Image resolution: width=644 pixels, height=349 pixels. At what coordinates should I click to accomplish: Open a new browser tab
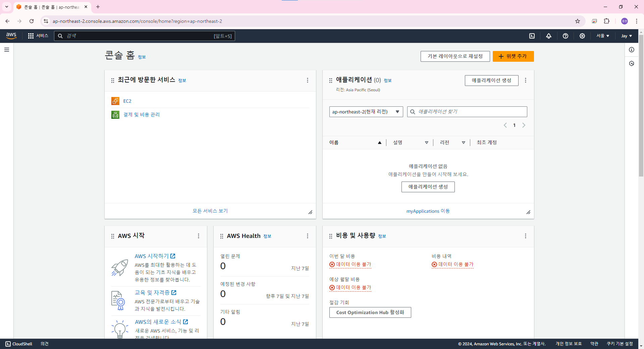(x=98, y=7)
